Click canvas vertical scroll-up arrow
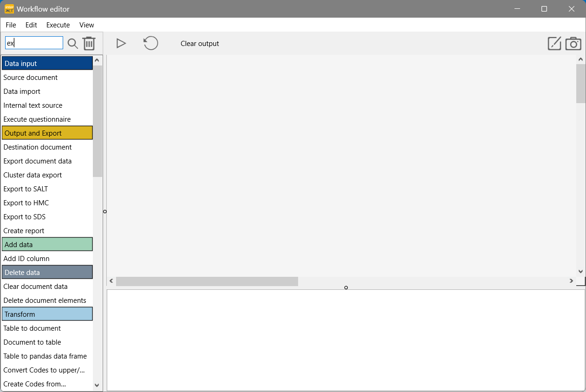 580,59
